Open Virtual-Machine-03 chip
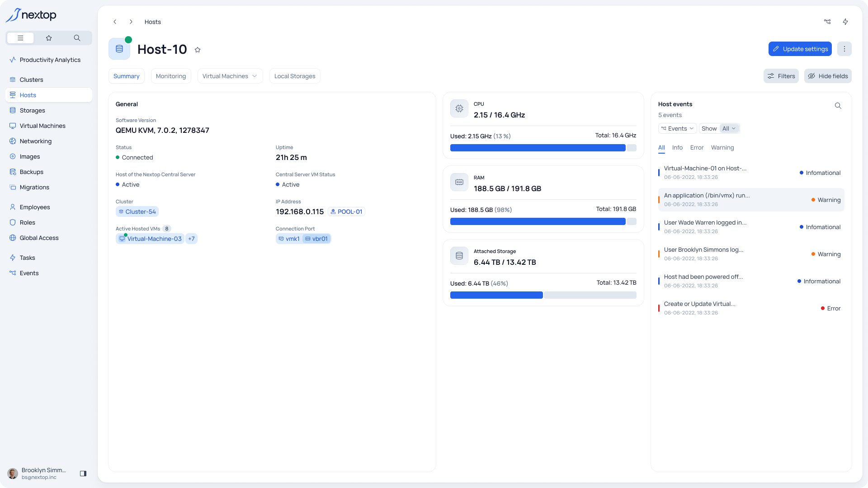This screenshot has width=868, height=488. coord(150,239)
